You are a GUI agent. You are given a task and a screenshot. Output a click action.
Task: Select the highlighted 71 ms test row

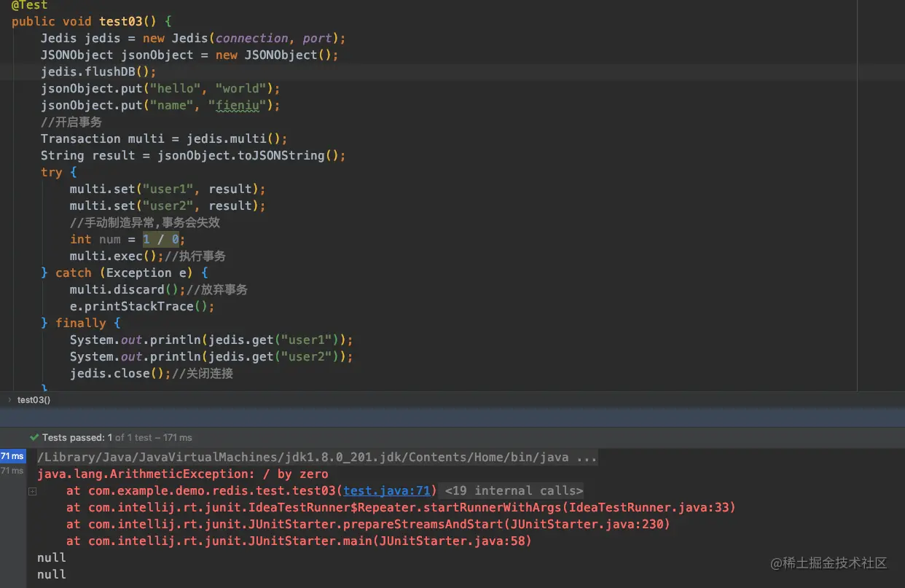12,456
